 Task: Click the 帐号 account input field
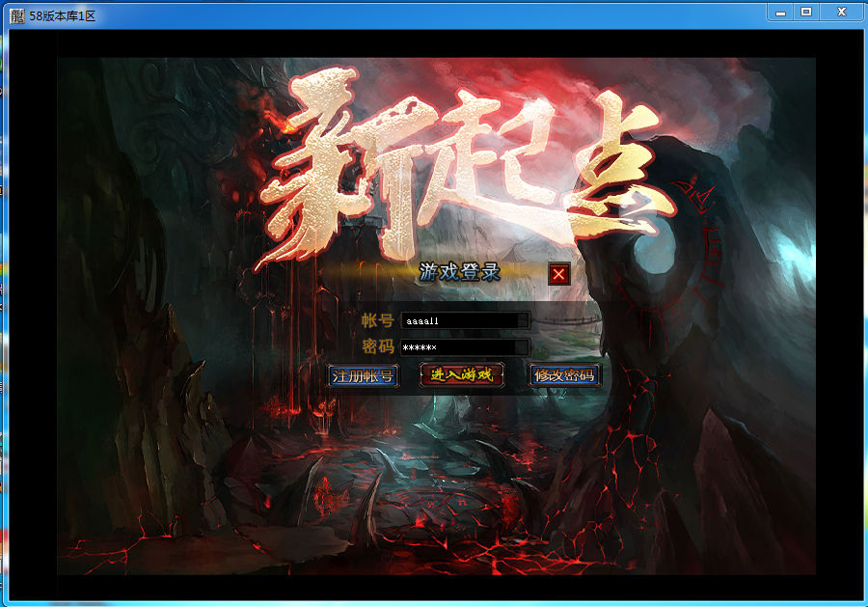click(x=465, y=320)
